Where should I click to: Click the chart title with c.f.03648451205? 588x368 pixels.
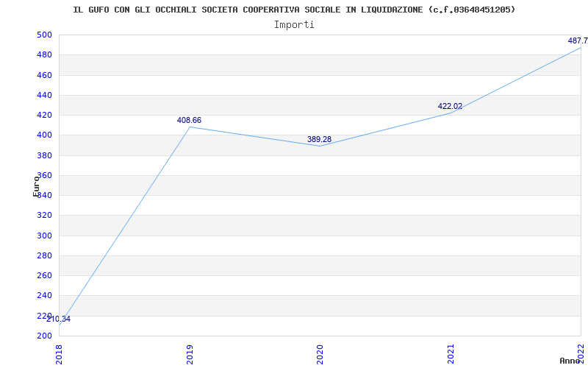[294, 10]
